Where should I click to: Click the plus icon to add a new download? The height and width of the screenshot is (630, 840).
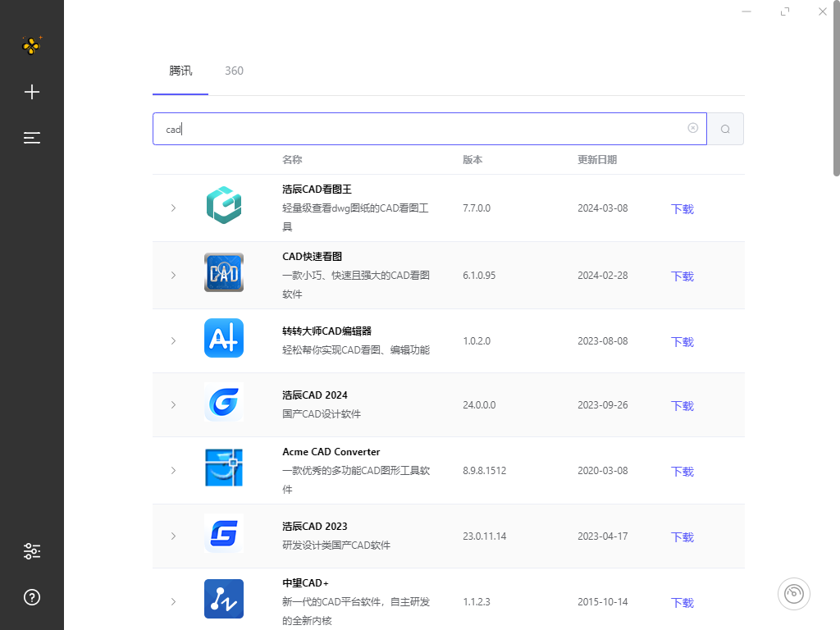point(31,92)
